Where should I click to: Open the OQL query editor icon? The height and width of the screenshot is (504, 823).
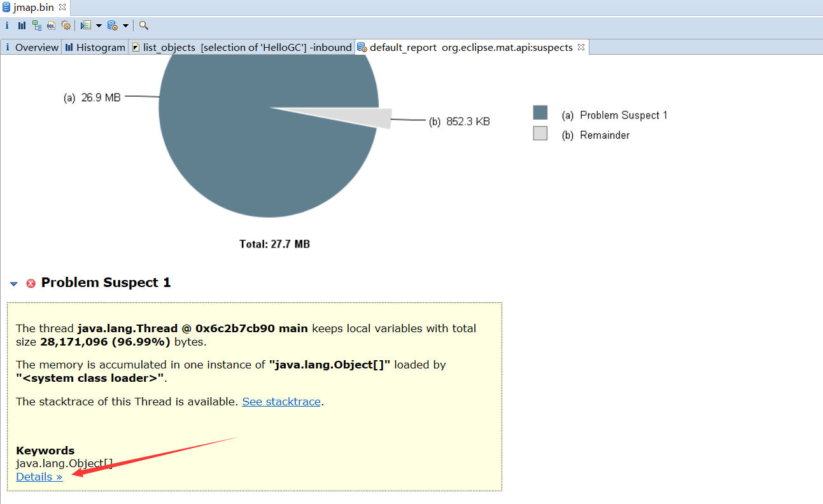point(51,25)
